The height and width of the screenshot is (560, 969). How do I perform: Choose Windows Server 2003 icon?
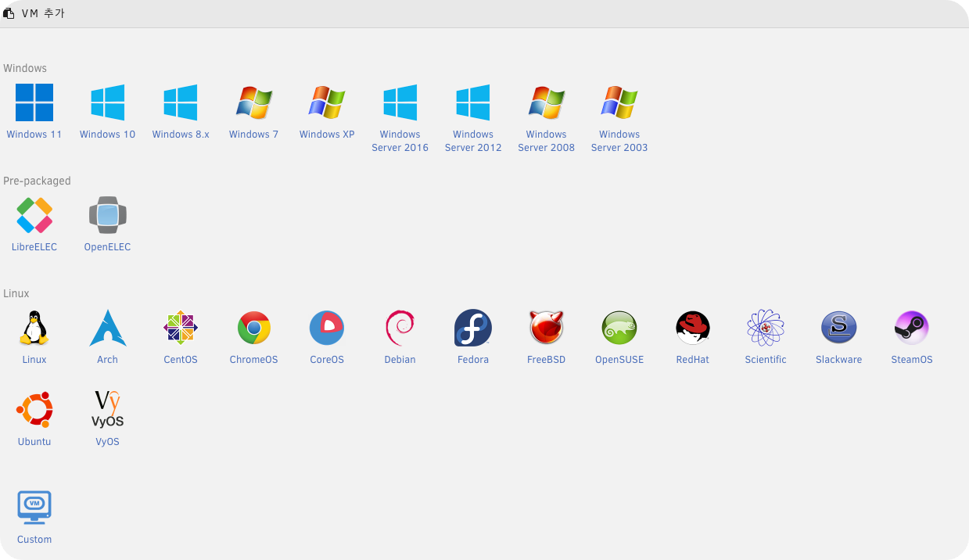click(x=619, y=102)
